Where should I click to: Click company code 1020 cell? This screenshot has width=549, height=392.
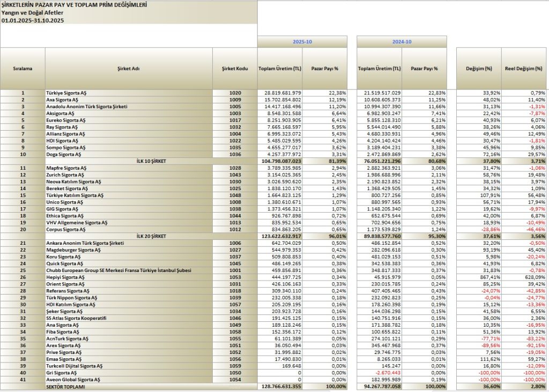pos(235,93)
